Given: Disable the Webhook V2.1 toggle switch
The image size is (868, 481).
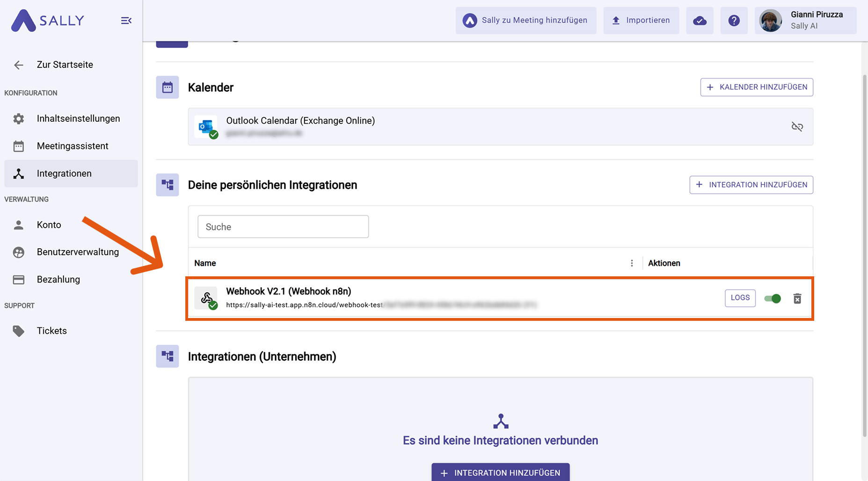Looking at the screenshot, I should [x=773, y=298].
